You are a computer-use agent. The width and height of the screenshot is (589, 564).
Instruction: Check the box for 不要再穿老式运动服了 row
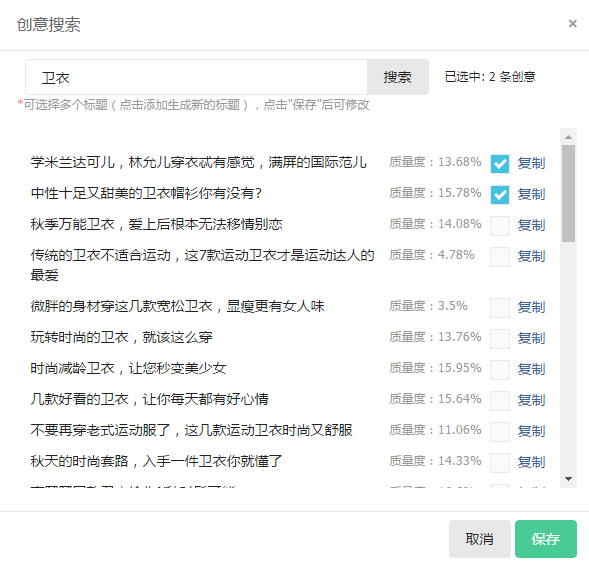coord(500,432)
